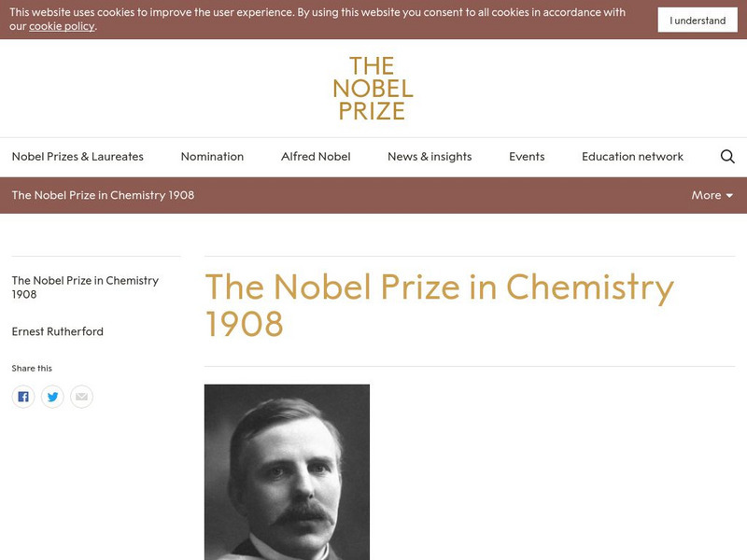
Task: Click the search magnifier icon
Action: tap(727, 157)
